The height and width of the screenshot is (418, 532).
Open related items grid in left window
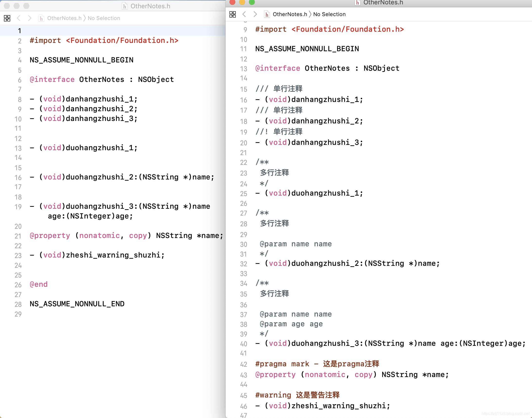[7, 18]
